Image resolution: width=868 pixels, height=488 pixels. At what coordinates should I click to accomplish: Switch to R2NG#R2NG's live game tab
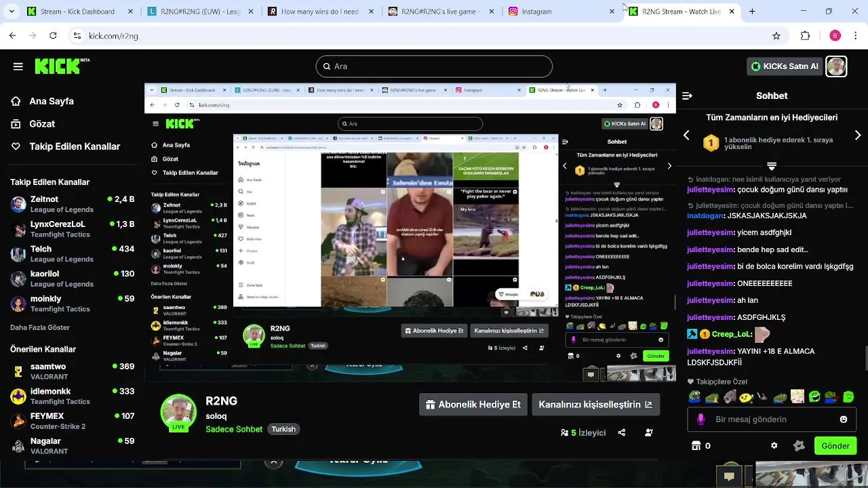click(440, 12)
